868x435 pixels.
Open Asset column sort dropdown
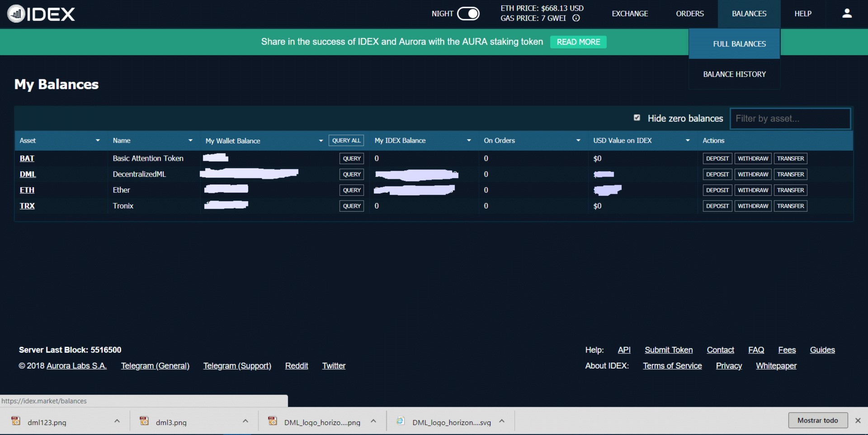[x=98, y=141]
